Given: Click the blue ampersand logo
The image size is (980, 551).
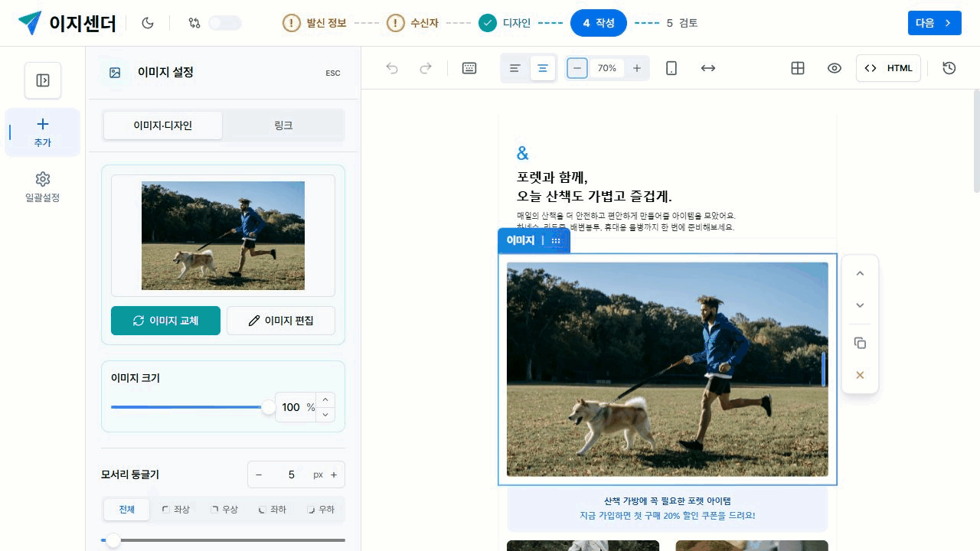Looking at the screenshot, I should 523,153.
